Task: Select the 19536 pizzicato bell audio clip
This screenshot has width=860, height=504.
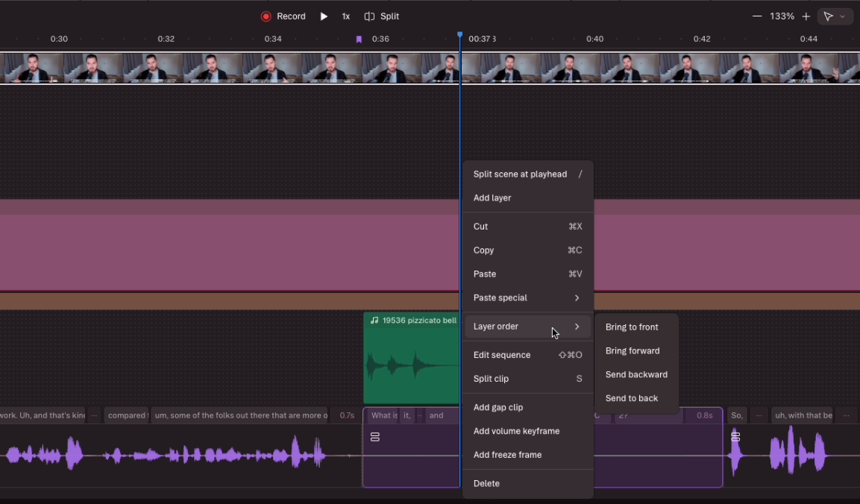Action: pyautogui.click(x=411, y=358)
